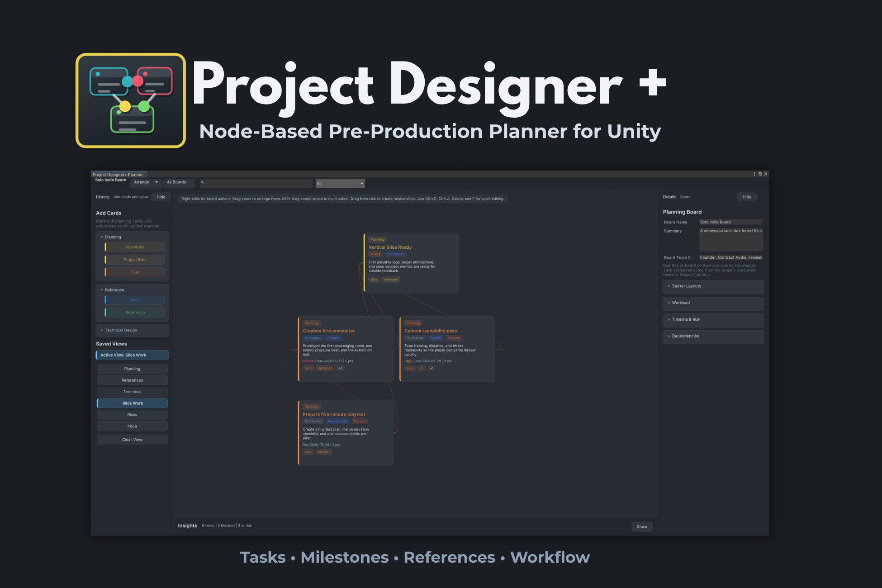
Task: Click the Critical priority label
Action: [x=308, y=361]
